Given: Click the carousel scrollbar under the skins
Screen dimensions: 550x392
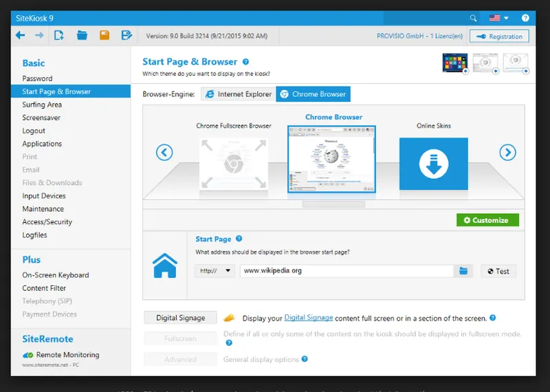Looking at the screenshot, I should pyautogui.click(x=333, y=204).
